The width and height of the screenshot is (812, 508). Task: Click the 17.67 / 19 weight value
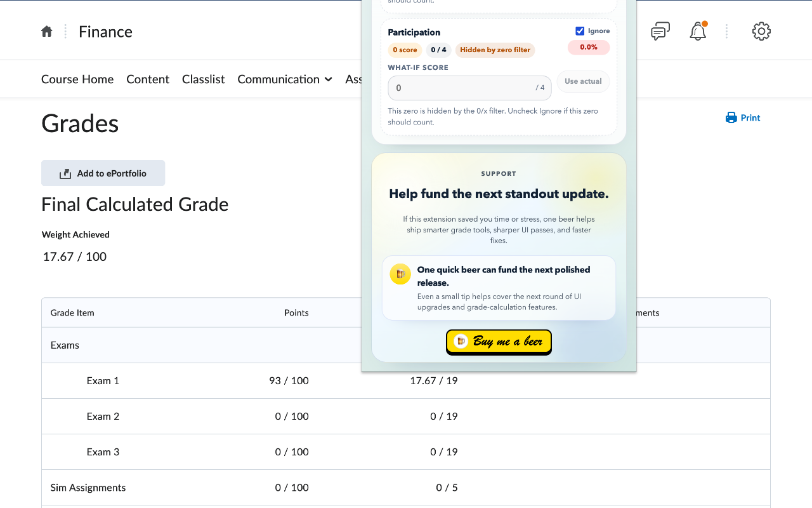pos(434,381)
